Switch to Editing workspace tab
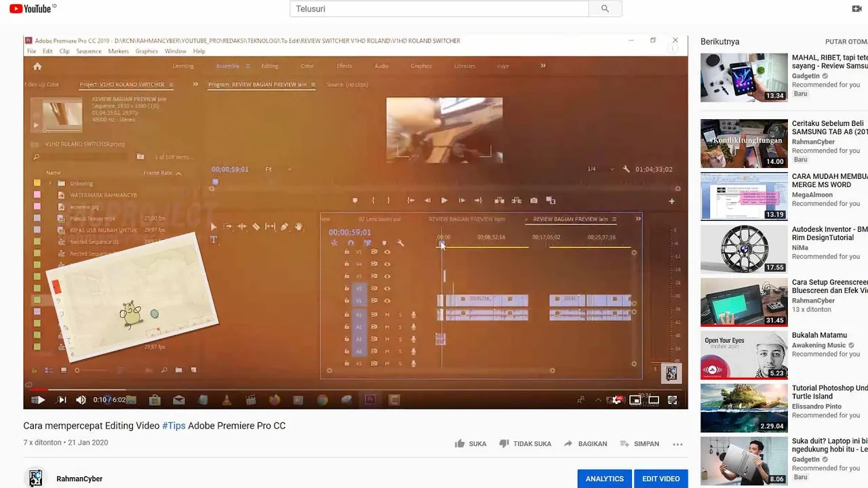Image resolution: width=868 pixels, height=488 pixels. [270, 66]
